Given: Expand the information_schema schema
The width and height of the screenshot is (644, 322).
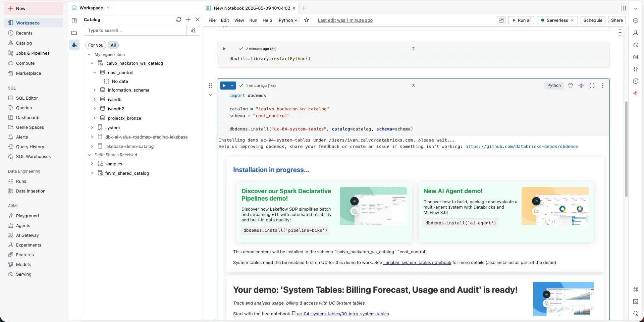Looking at the screenshot, I should [95, 90].
